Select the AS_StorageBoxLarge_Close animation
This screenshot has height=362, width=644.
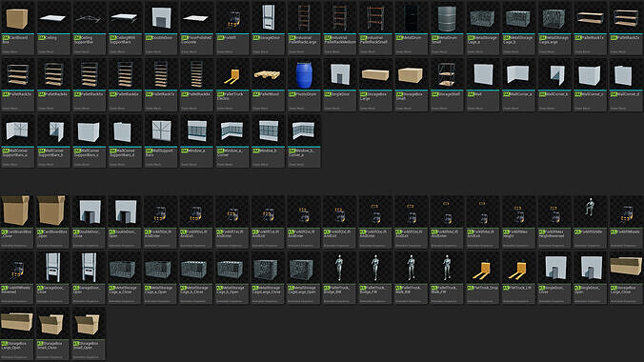(x=626, y=278)
